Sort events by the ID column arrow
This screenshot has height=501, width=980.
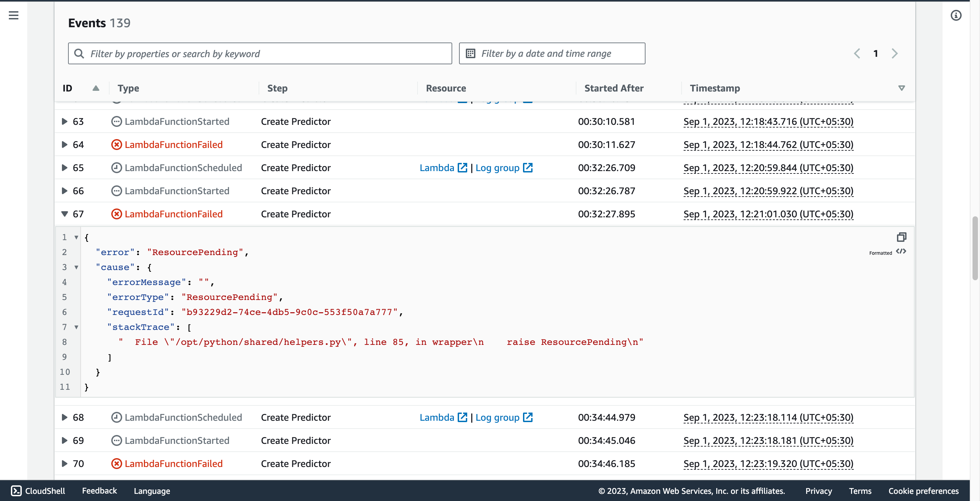pos(96,88)
